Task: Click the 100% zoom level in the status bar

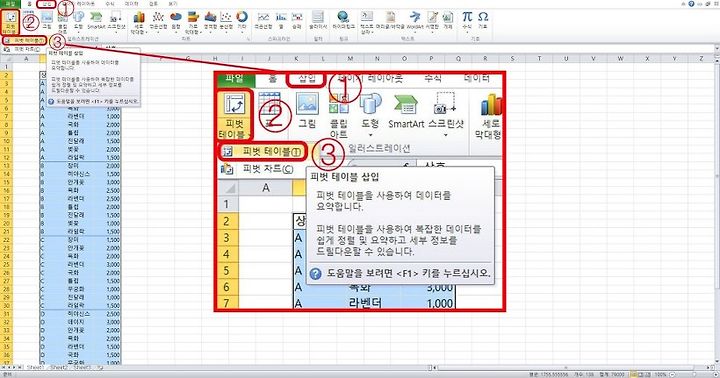Action: pos(660,374)
